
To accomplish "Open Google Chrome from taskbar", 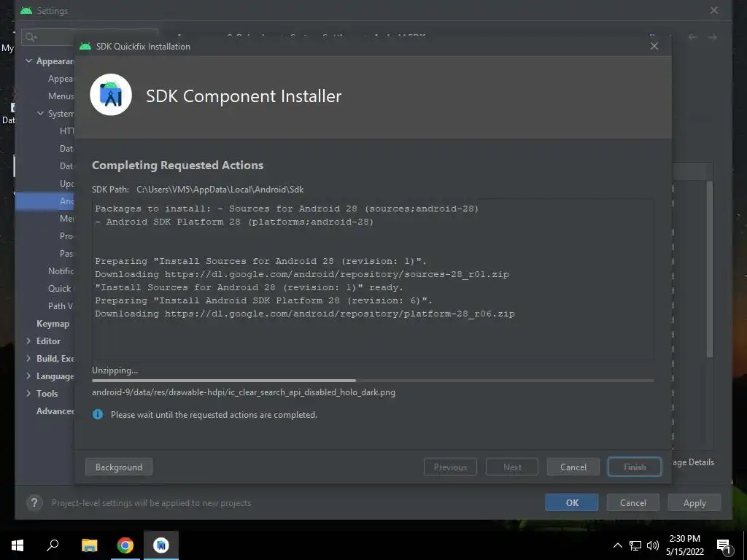I will pyautogui.click(x=125, y=545).
